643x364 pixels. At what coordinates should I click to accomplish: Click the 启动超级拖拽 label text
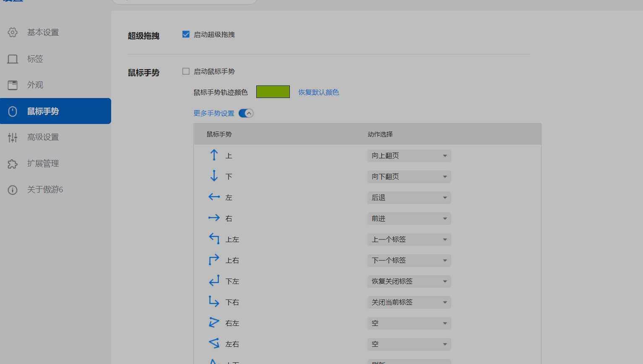click(214, 34)
